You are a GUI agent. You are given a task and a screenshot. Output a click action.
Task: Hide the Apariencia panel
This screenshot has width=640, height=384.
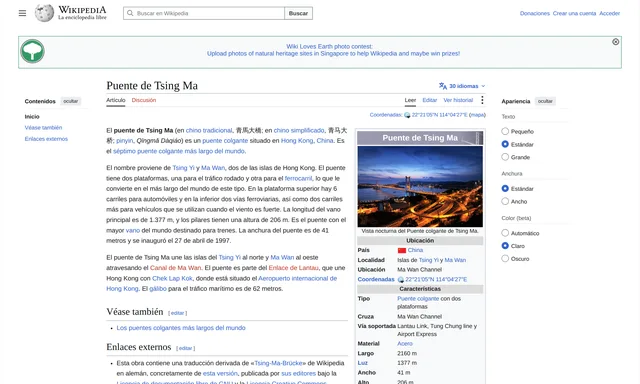tap(545, 101)
